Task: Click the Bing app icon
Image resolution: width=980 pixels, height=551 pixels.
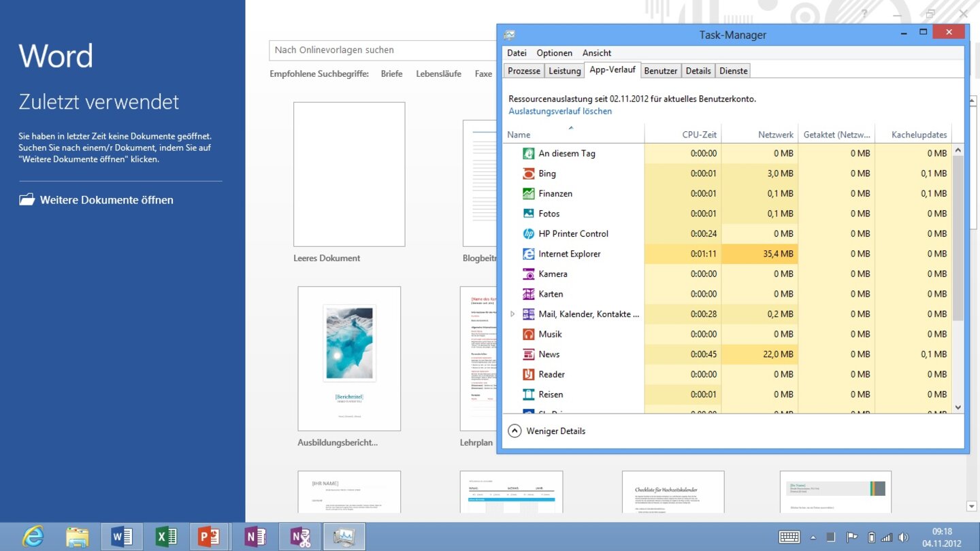Action: pos(528,173)
